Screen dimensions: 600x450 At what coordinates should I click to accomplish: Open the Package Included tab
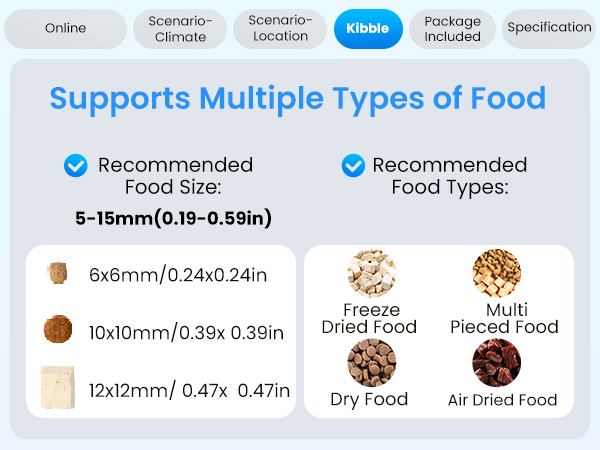pyautogui.click(x=452, y=28)
